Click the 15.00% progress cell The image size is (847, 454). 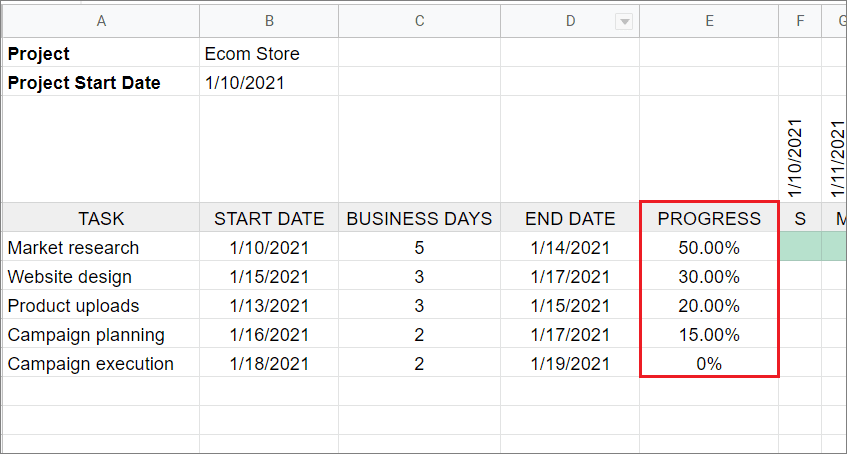(x=709, y=335)
